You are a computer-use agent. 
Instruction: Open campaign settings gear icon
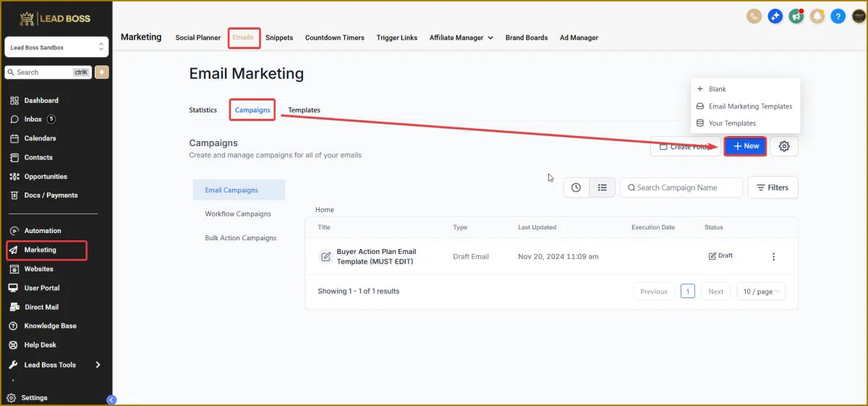pyautogui.click(x=784, y=146)
